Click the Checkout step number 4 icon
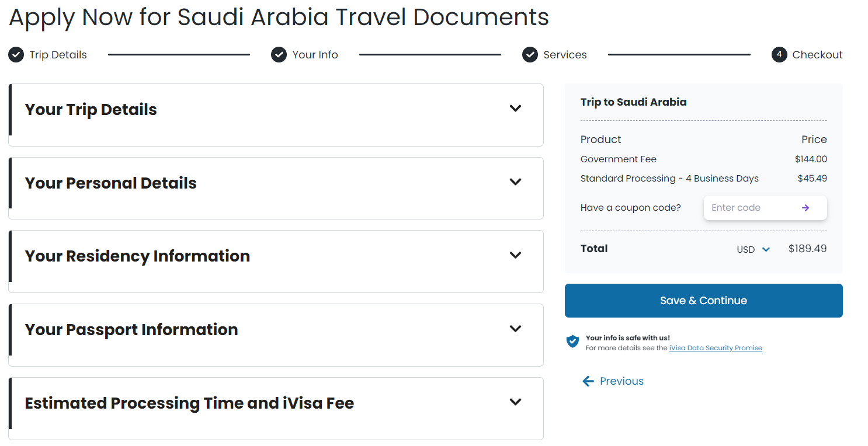The width and height of the screenshot is (868, 446). click(779, 55)
